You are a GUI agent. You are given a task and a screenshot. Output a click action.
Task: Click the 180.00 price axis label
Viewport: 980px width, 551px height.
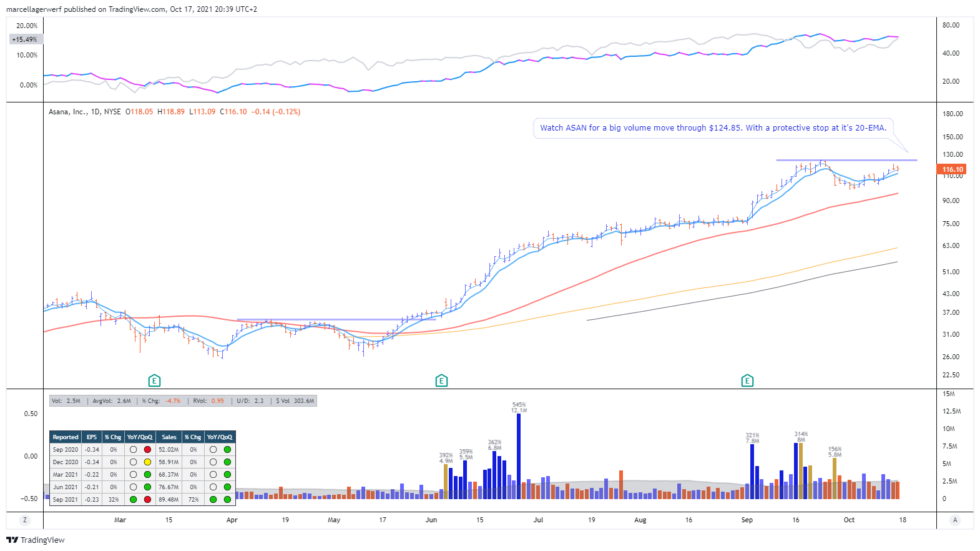pyautogui.click(x=953, y=114)
